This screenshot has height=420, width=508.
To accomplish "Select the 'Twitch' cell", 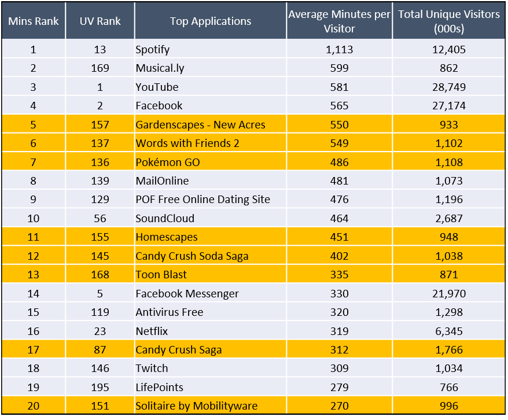I will tap(210, 368).
